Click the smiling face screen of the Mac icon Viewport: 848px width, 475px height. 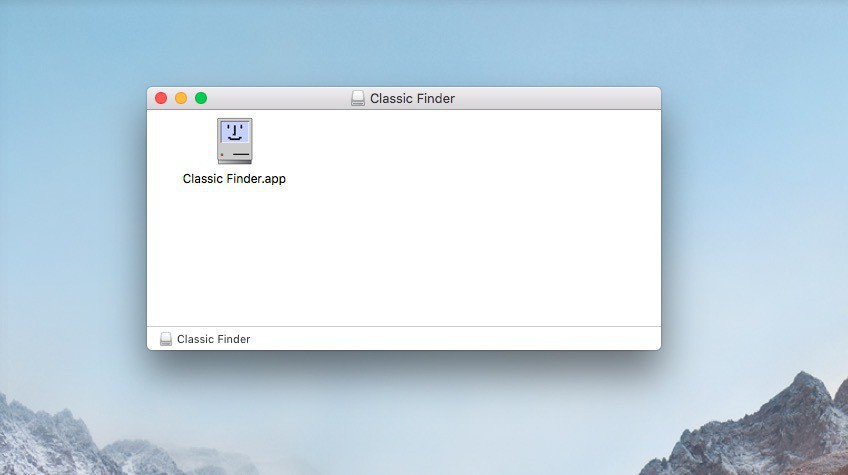[x=235, y=131]
